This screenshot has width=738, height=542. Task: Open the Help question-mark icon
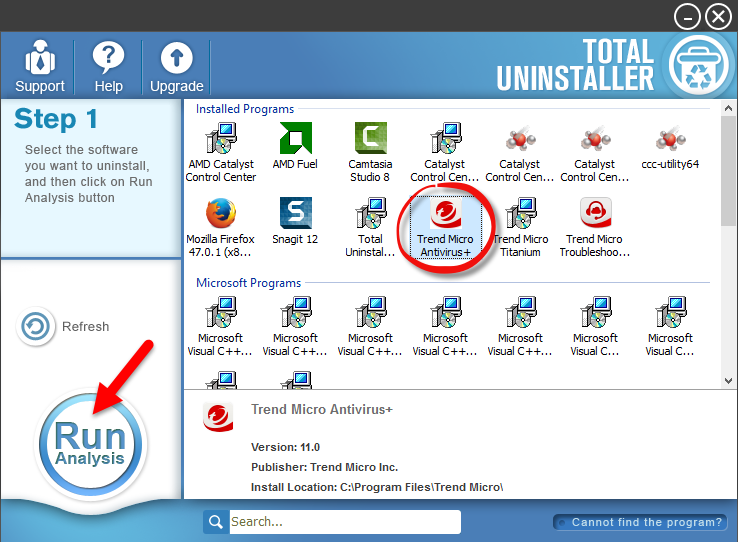(108, 58)
